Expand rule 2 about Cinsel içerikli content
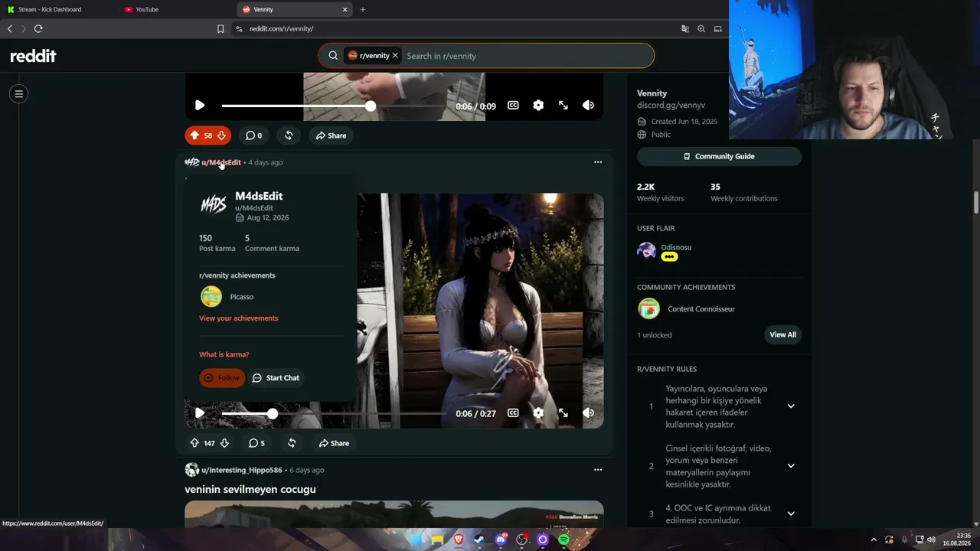 pyautogui.click(x=791, y=466)
